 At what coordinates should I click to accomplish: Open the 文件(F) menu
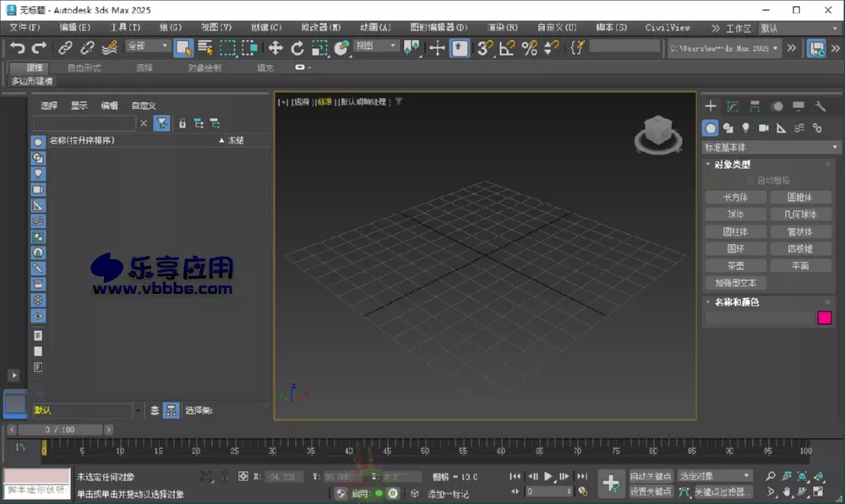click(x=25, y=28)
